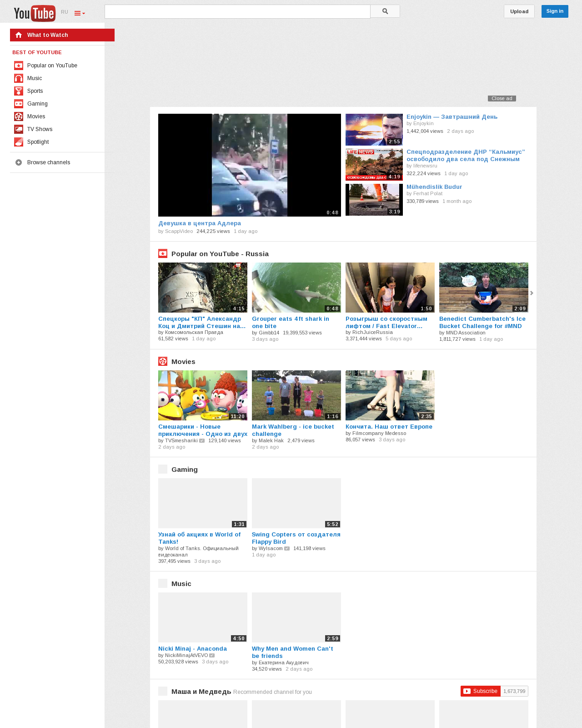
Task: Click the LifeNews Кальмиус video thumbnail
Action: coord(374,165)
